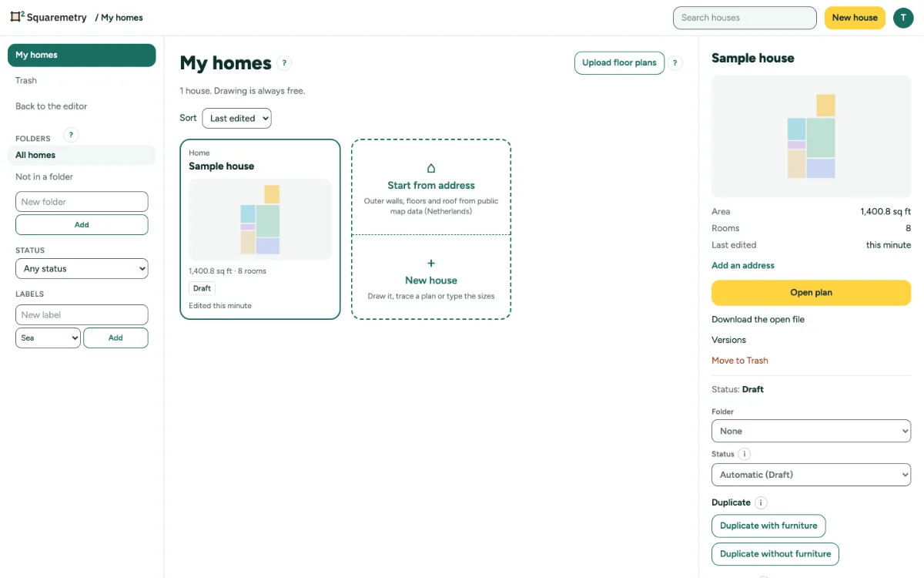
Task: Click 'Edited this minute' text
Action: click(x=220, y=306)
